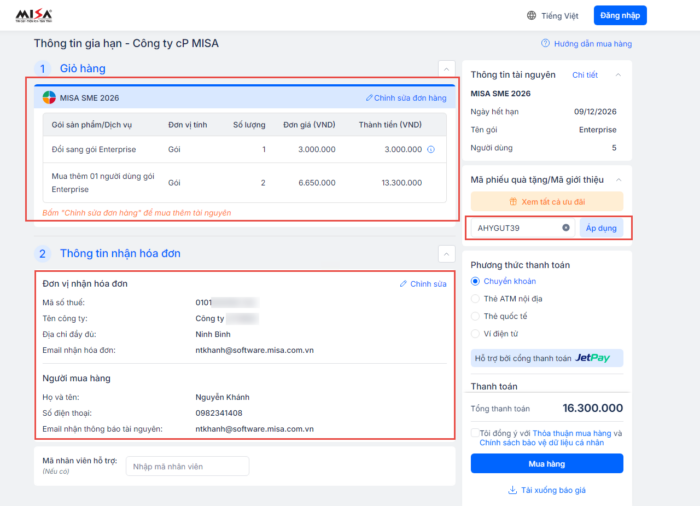Collapse the Thông tin nhận hóa đơn section
This screenshot has width=700, height=506.
click(445, 253)
